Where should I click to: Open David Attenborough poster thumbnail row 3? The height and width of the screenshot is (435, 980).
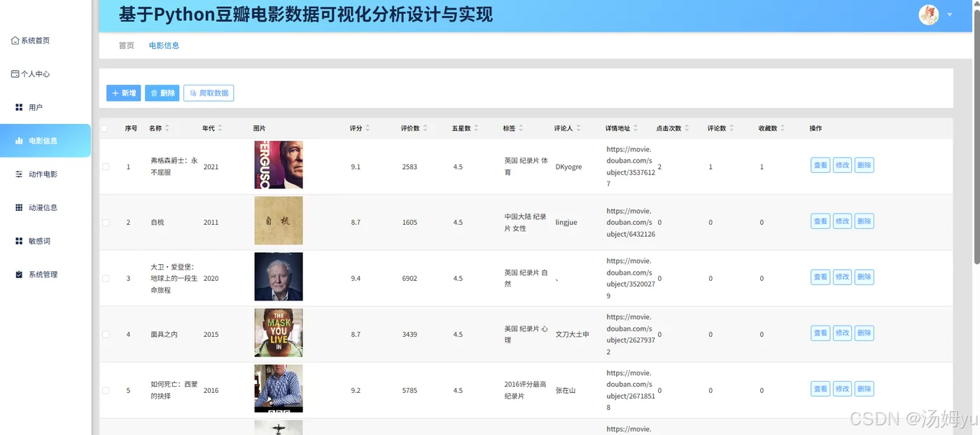coord(279,277)
